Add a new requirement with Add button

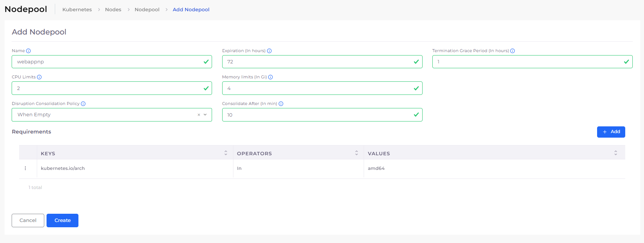tap(611, 132)
